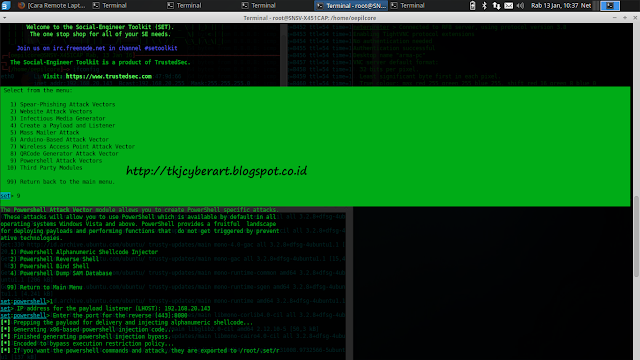Open the mail notification tray icon

click(509, 5)
